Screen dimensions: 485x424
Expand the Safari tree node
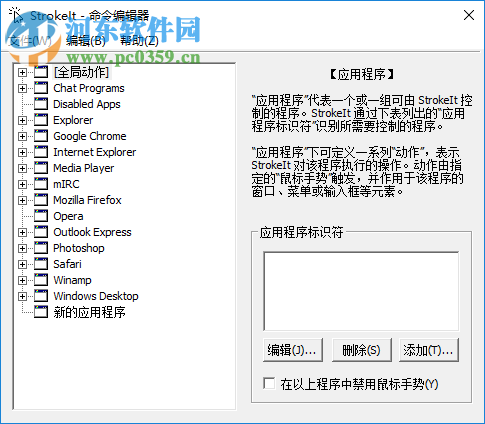(x=22, y=264)
